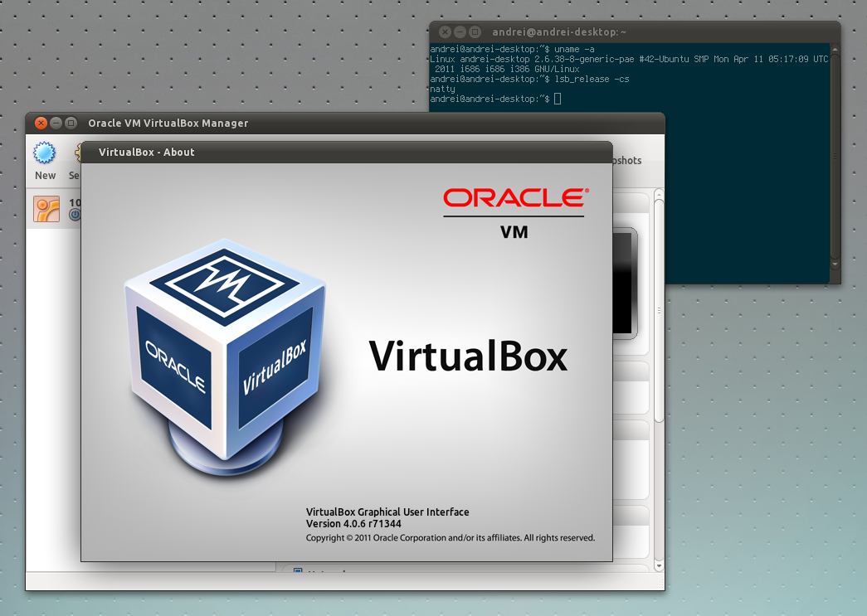The height and width of the screenshot is (616, 867).
Task: Maximize the Oracle VM VirtualBox Manager window
Action: pos(71,123)
